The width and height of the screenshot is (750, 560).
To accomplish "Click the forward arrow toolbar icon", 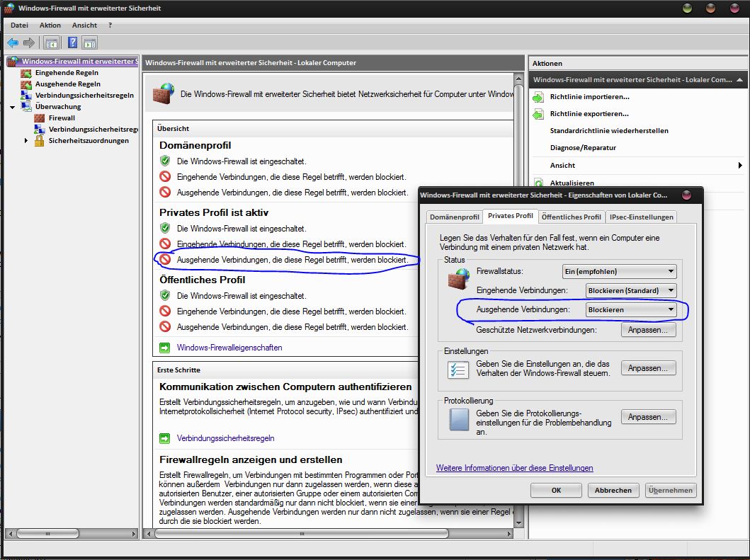I will pos(29,43).
